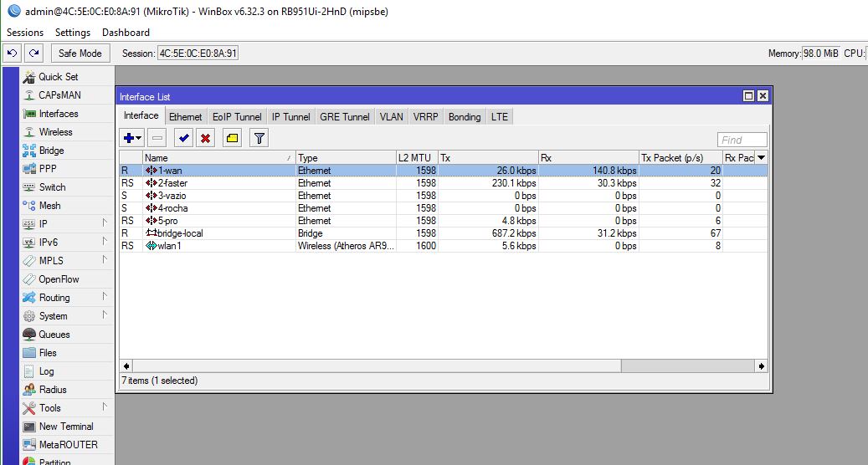The image size is (868, 465).
Task: Expand the System submenu
Action: 66,315
